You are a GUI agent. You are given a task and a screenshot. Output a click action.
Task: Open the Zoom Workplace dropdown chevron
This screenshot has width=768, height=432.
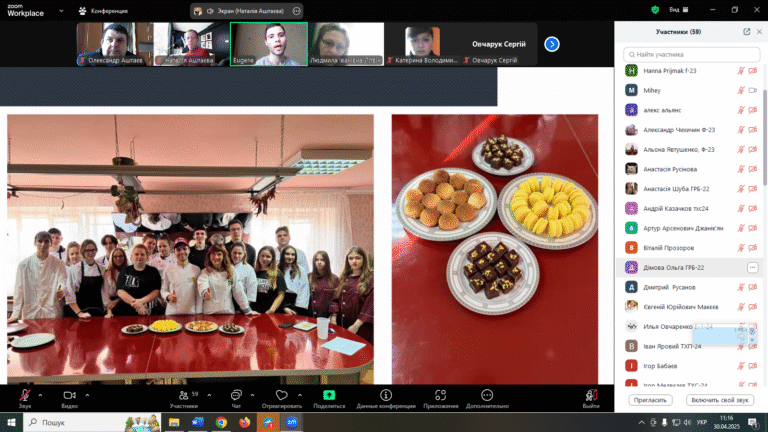(x=61, y=11)
